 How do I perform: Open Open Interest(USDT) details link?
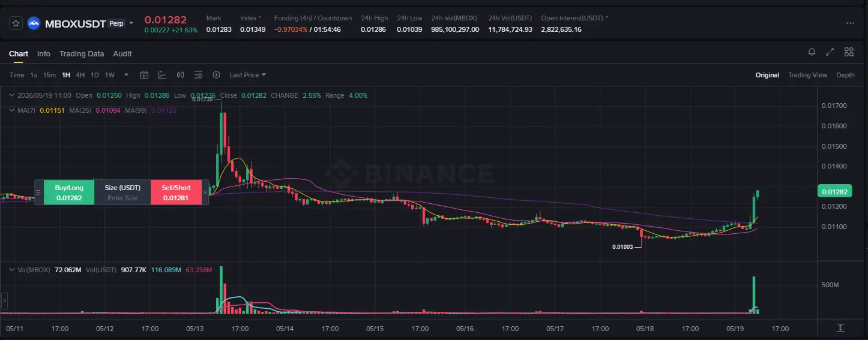pyautogui.click(x=607, y=18)
